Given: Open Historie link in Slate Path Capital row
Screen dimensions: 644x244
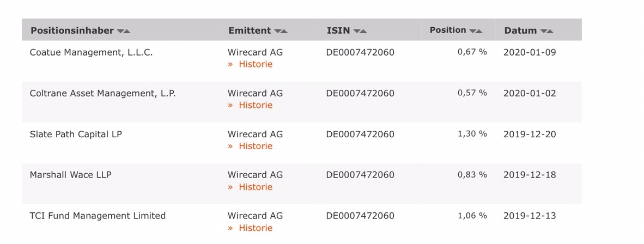Looking at the screenshot, I should 250,146.
